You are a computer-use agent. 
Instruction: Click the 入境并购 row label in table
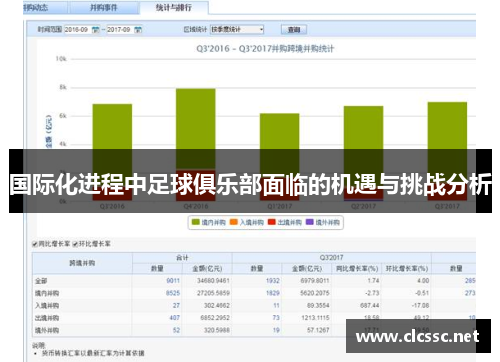tap(47, 305)
